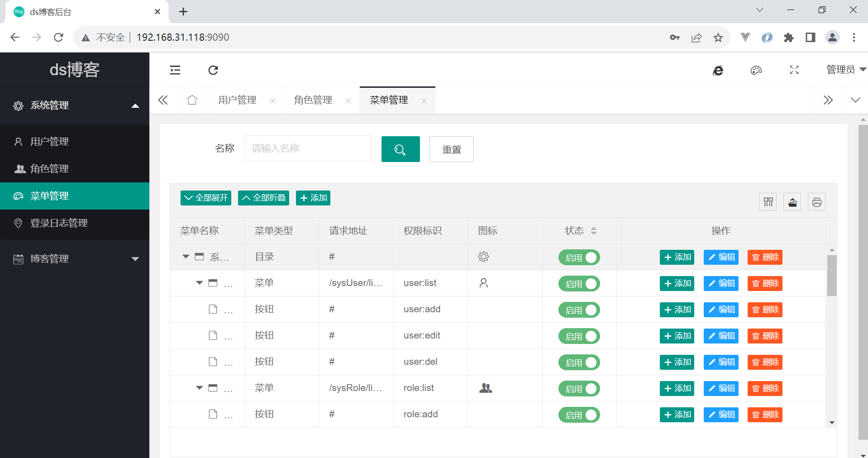Open 用户管理 in the sidebar
Viewport: 868px width, 458px height.
tap(75, 142)
